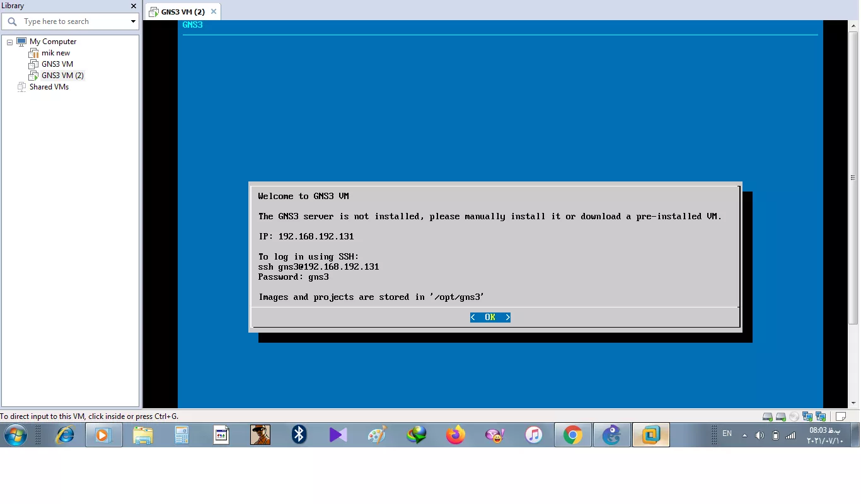Click the EN language indicator
This screenshot has width=861, height=504.
pos(727,433)
